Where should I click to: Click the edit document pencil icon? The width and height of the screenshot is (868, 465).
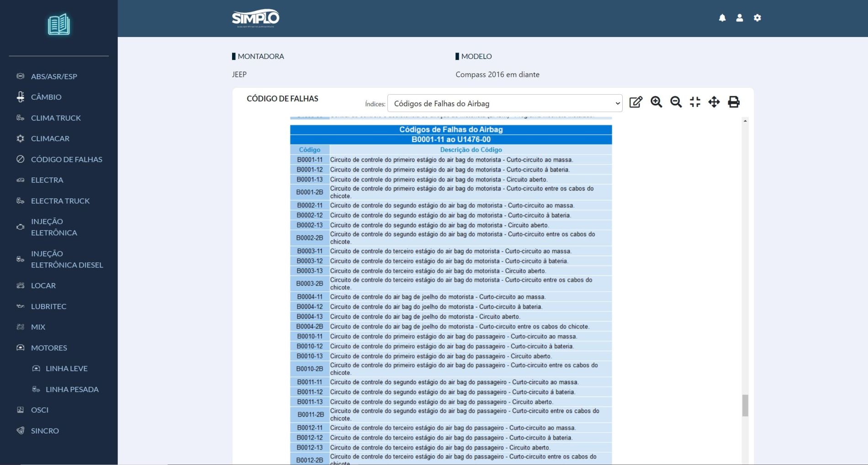click(635, 102)
